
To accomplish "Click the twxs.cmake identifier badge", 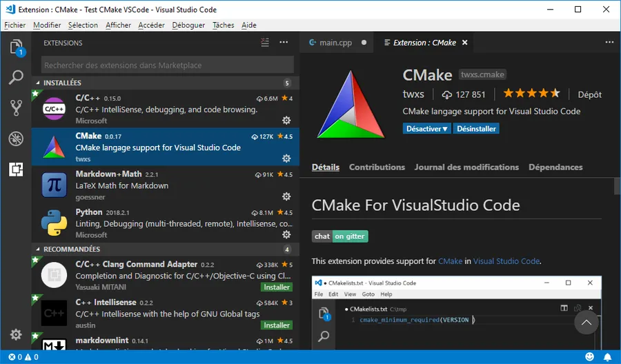I will pyautogui.click(x=482, y=74).
